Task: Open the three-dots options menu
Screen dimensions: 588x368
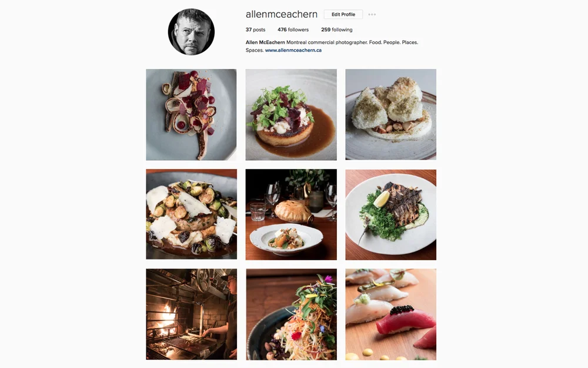Action: pyautogui.click(x=372, y=15)
